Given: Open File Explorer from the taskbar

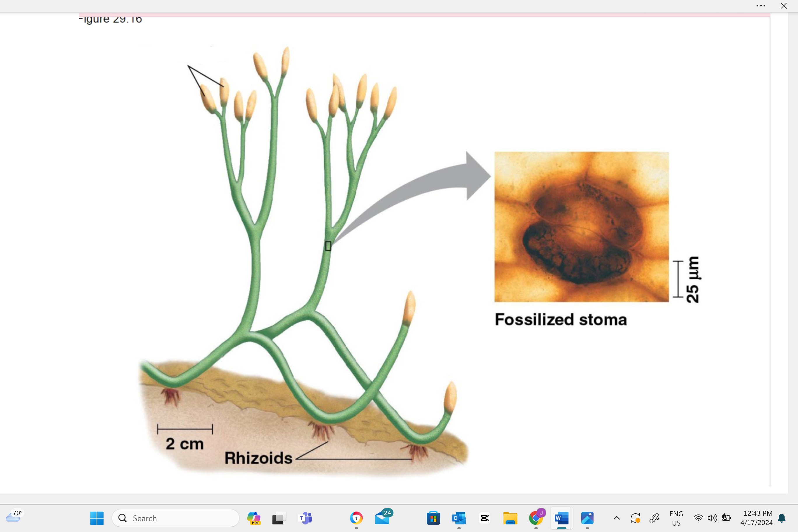Looking at the screenshot, I should 510,518.
